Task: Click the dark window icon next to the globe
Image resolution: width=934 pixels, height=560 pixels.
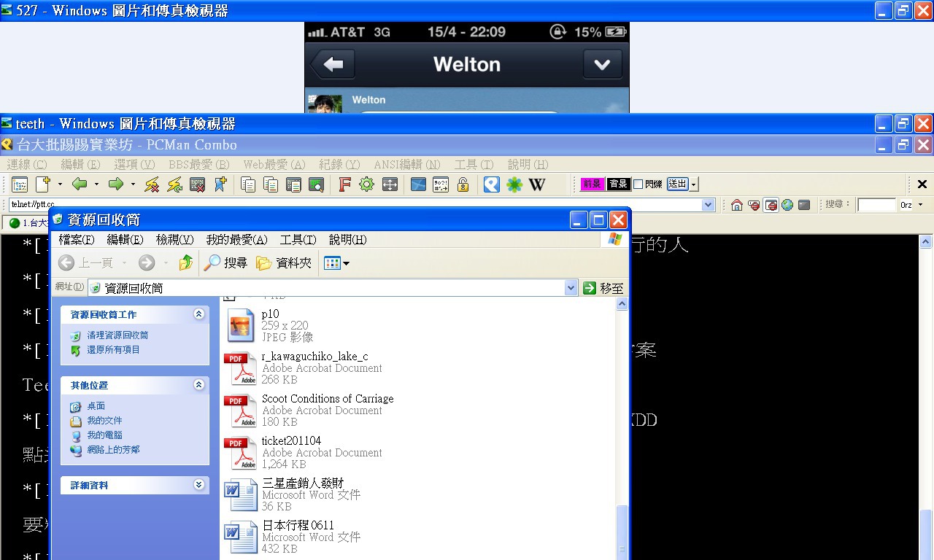Action: (x=804, y=205)
